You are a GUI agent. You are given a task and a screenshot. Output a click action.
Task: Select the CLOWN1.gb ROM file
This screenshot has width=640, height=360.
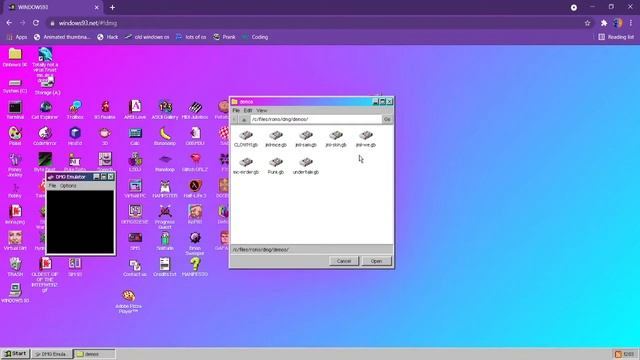[x=246, y=139]
